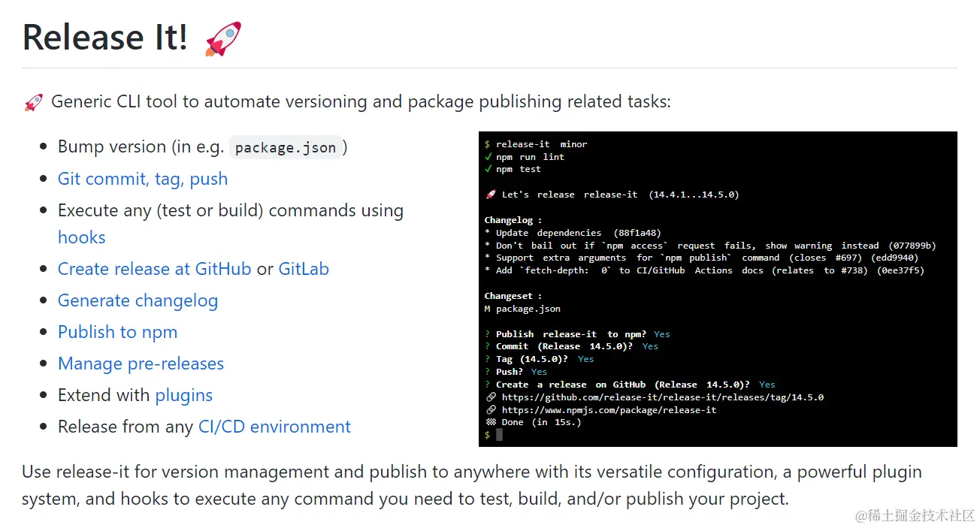Click the 'Add fetch-depth: 0' changelog line

(704, 270)
